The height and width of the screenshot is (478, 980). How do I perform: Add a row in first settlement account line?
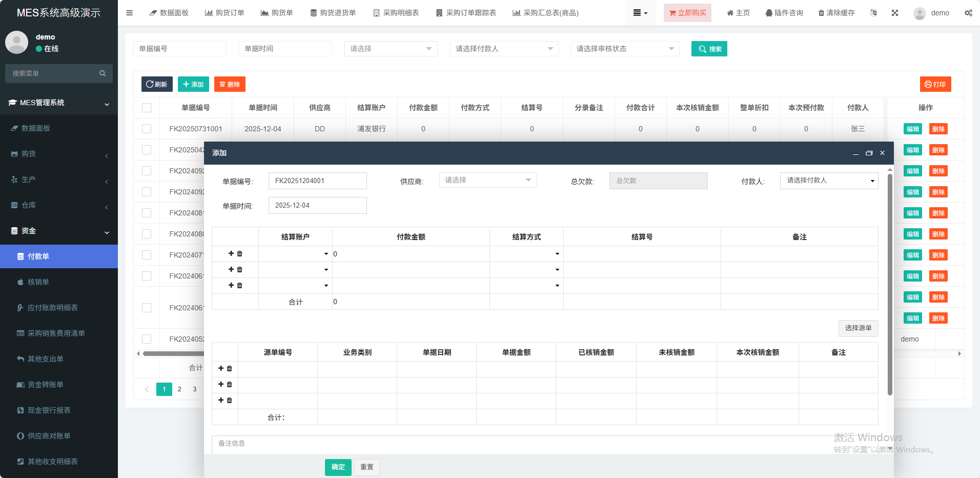pyautogui.click(x=231, y=253)
